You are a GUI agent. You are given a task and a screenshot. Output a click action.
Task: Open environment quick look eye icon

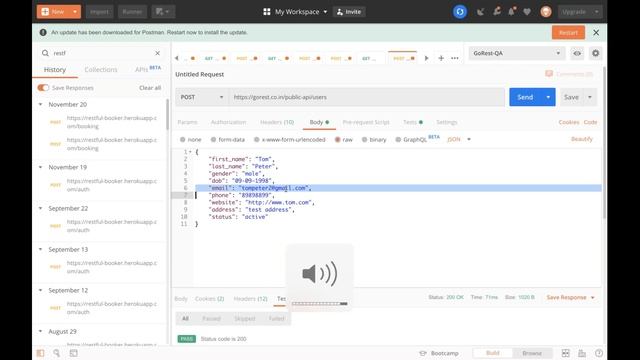click(x=577, y=53)
